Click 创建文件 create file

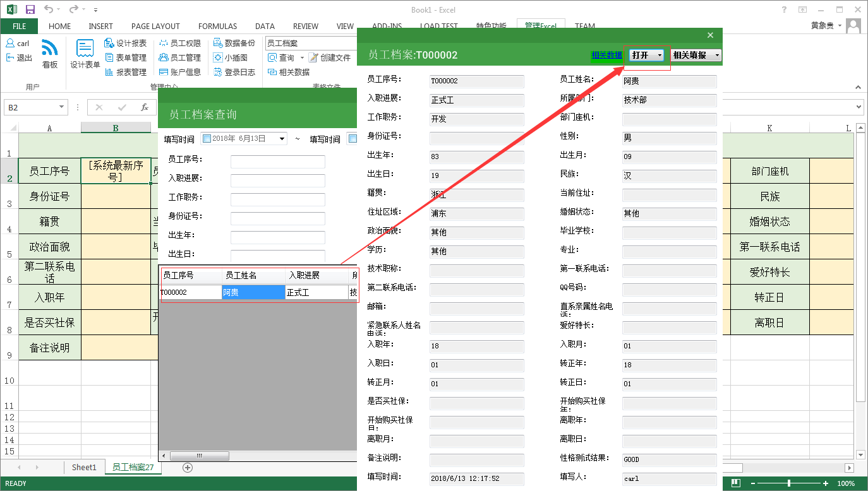tap(329, 57)
